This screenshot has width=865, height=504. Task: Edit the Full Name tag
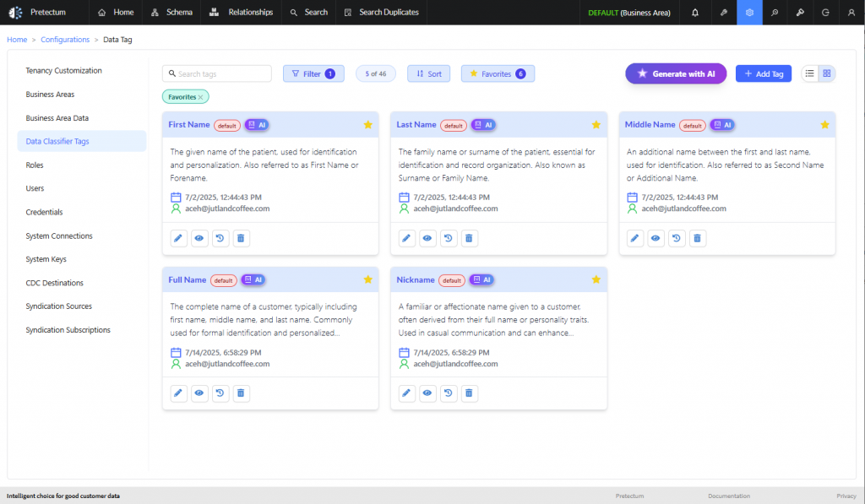click(x=178, y=393)
